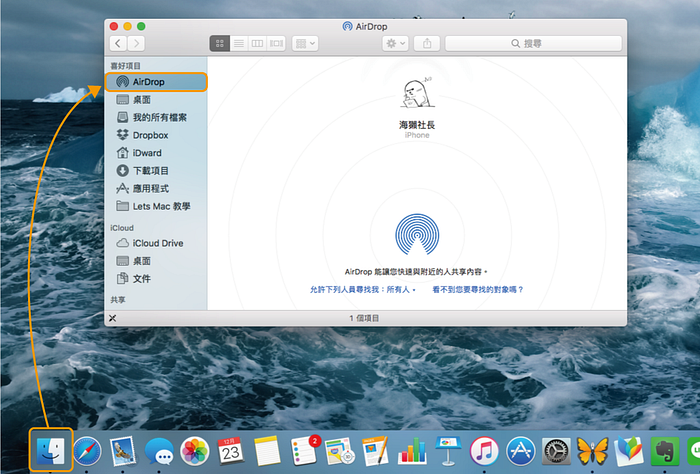Click the 搜尋 search field

coord(533,43)
